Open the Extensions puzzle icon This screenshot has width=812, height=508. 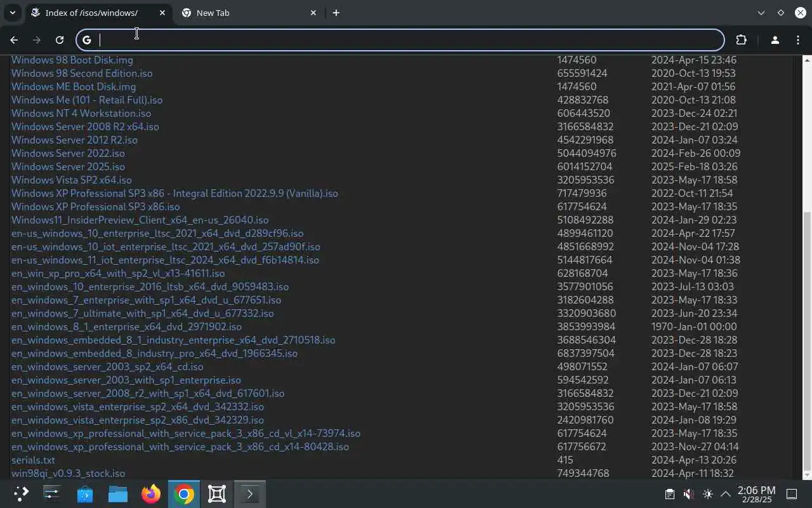[741, 40]
